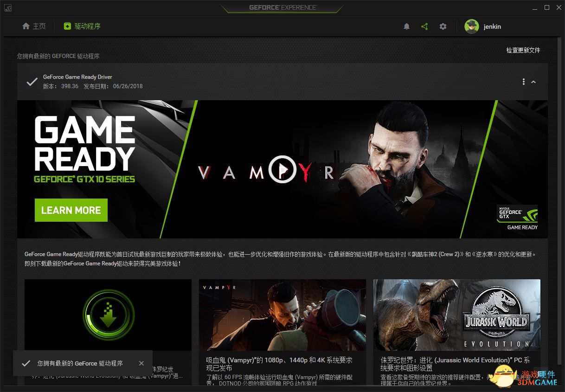Click the GeForce GTX Game Ready badge
565x392 pixels.
tap(517, 218)
